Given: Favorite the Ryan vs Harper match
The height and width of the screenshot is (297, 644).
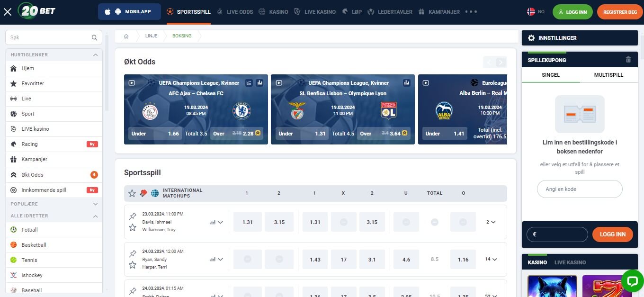Looking at the screenshot, I should pyautogui.click(x=133, y=265).
